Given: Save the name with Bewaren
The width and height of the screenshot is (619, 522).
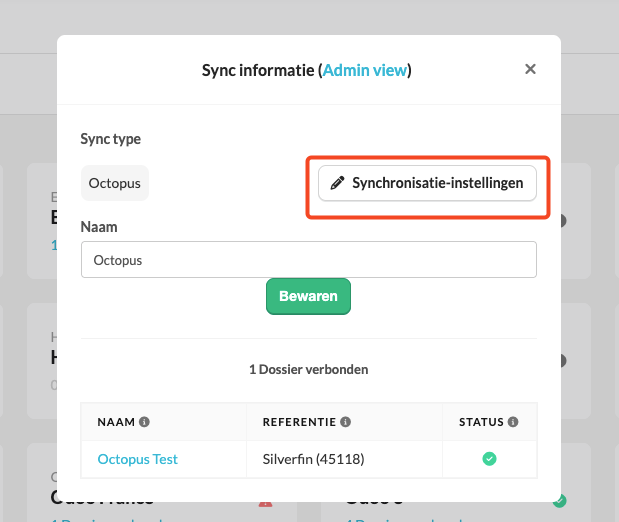Looking at the screenshot, I should [x=308, y=297].
